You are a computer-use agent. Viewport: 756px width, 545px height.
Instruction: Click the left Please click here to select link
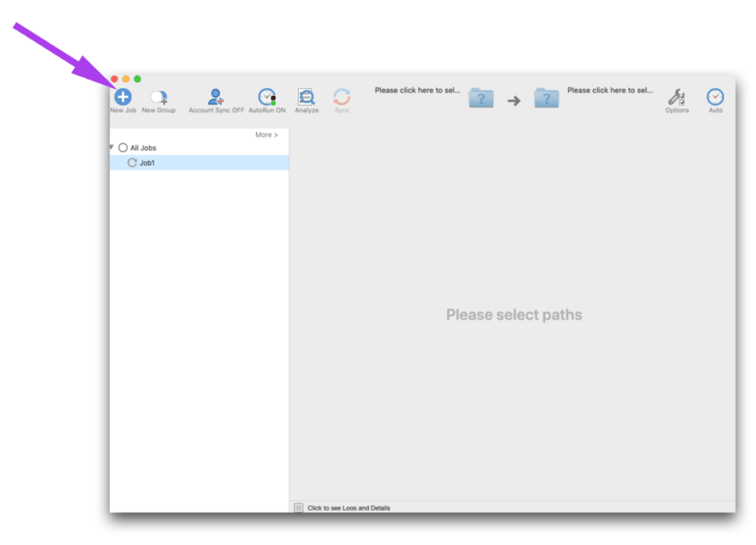point(417,90)
